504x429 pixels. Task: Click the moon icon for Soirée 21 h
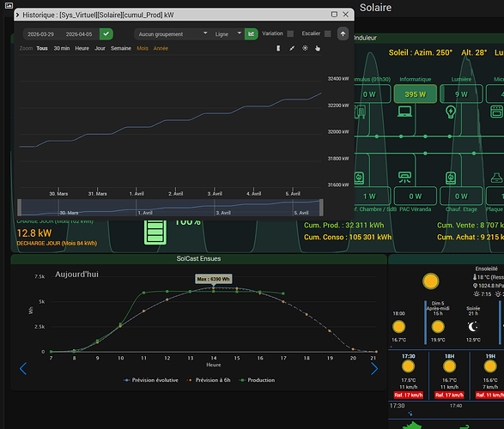point(473,327)
